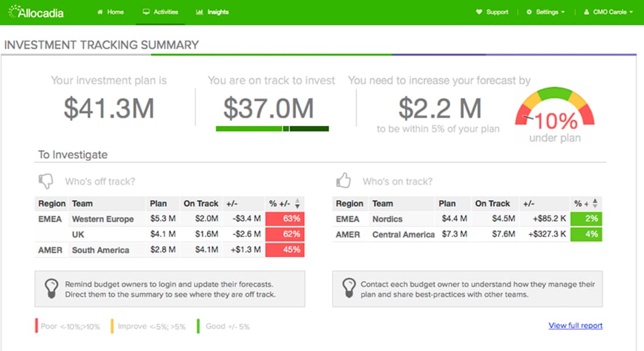Open the View full report link

click(575, 326)
